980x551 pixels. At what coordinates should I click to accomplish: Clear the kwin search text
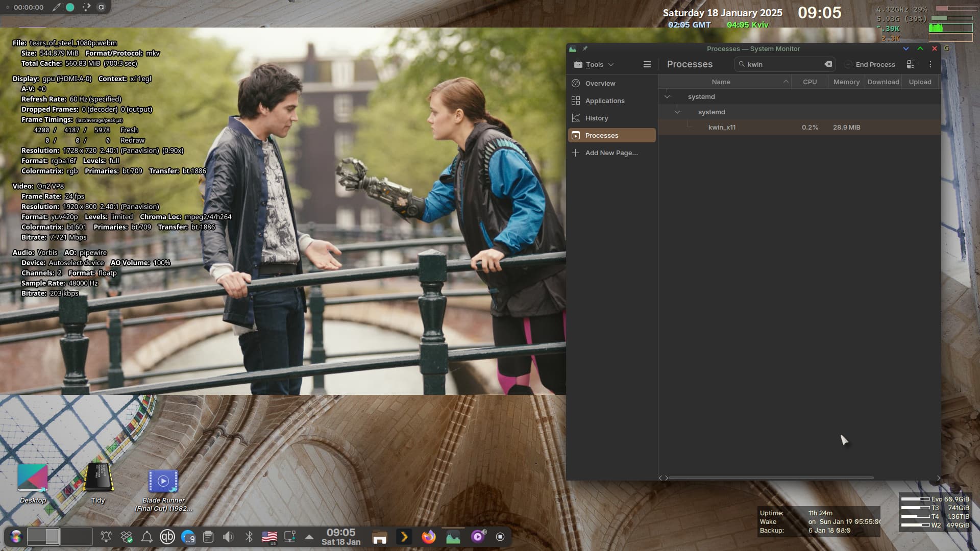[828, 64]
